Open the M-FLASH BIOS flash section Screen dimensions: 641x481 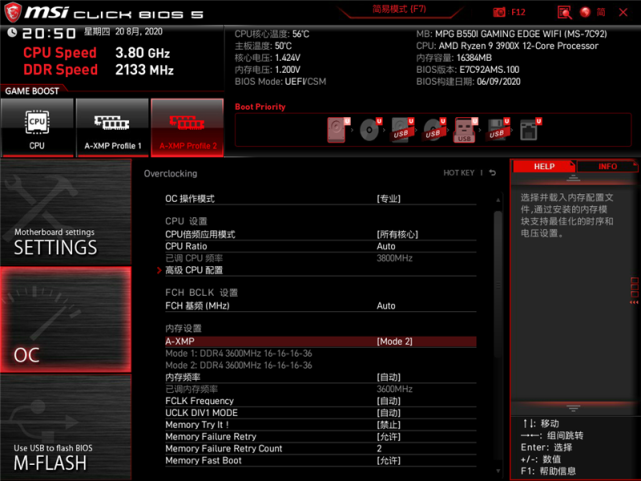pyautogui.click(x=66, y=427)
